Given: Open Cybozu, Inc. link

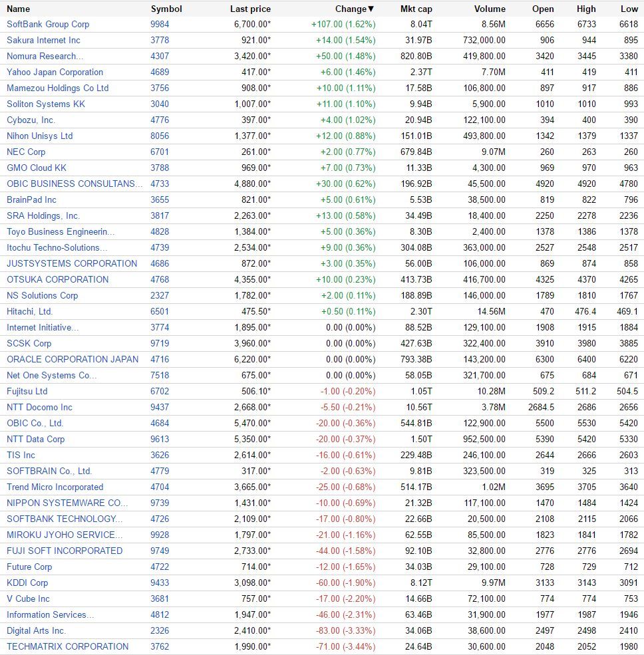Looking at the screenshot, I should pyautogui.click(x=31, y=120).
